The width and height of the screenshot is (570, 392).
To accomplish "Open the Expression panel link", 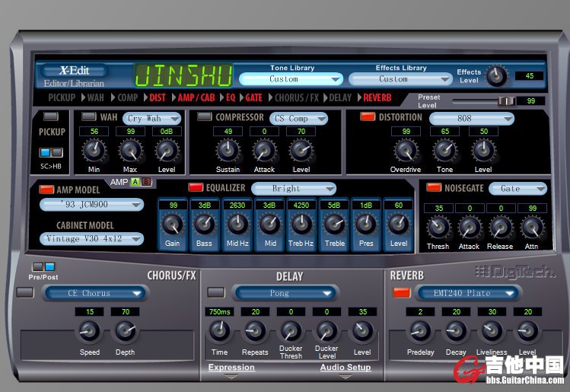I will click(231, 368).
